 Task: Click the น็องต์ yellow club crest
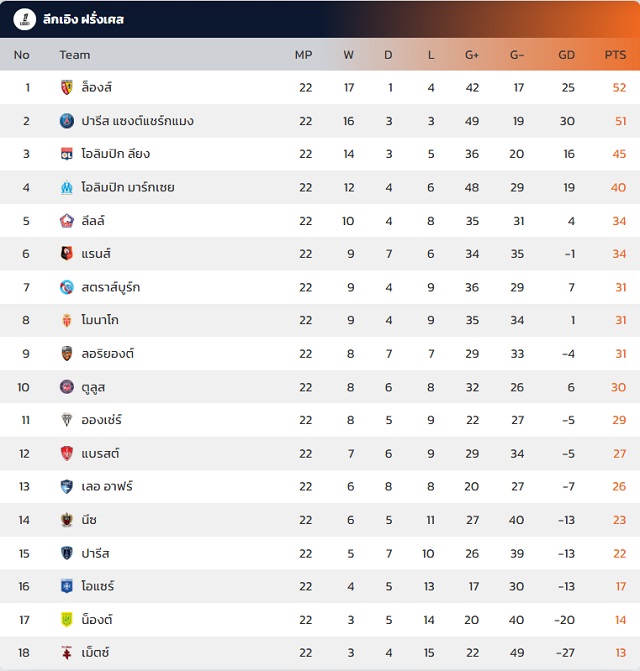[67, 619]
